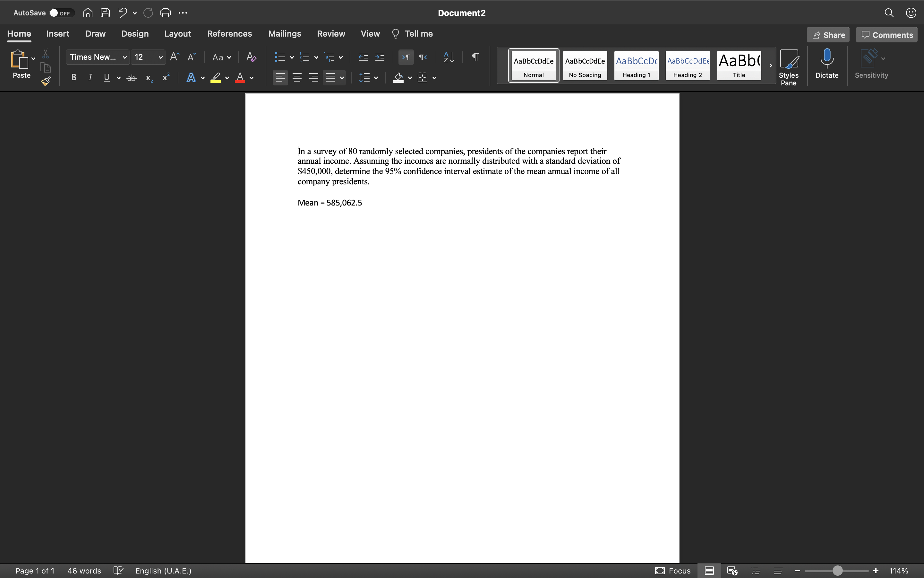924x578 pixels.
Task: Toggle show paragraph marks
Action: pyautogui.click(x=475, y=57)
